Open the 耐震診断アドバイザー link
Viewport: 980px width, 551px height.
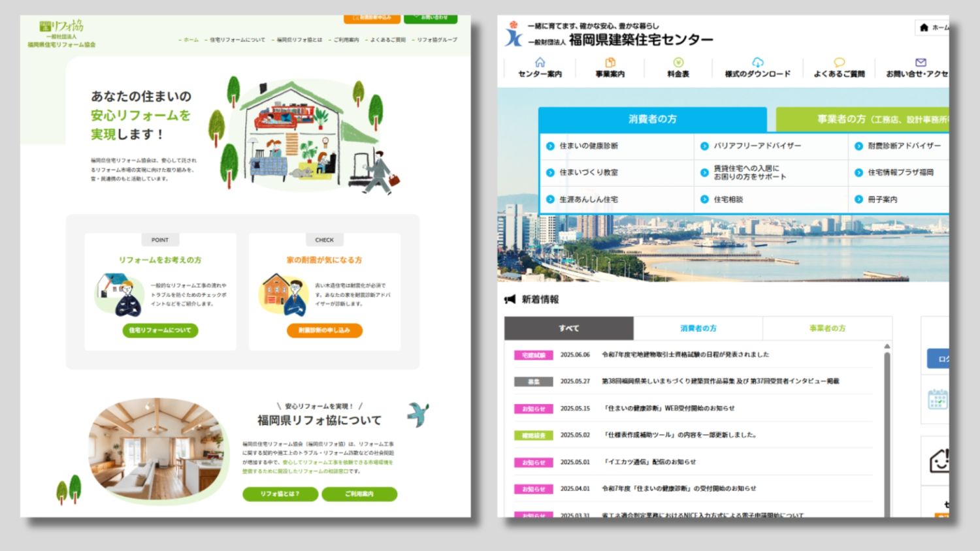click(x=905, y=146)
